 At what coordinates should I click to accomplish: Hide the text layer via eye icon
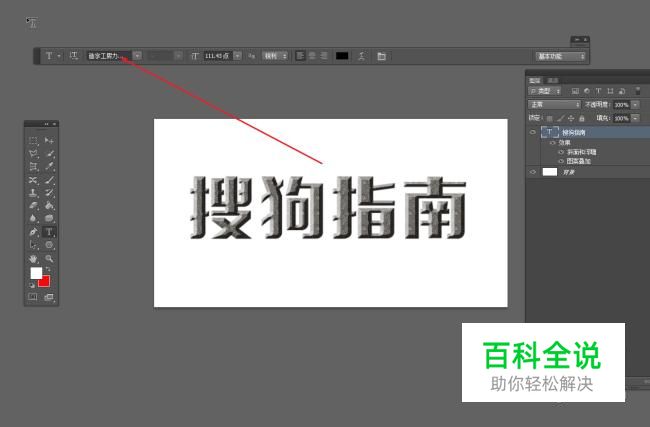pos(533,132)
